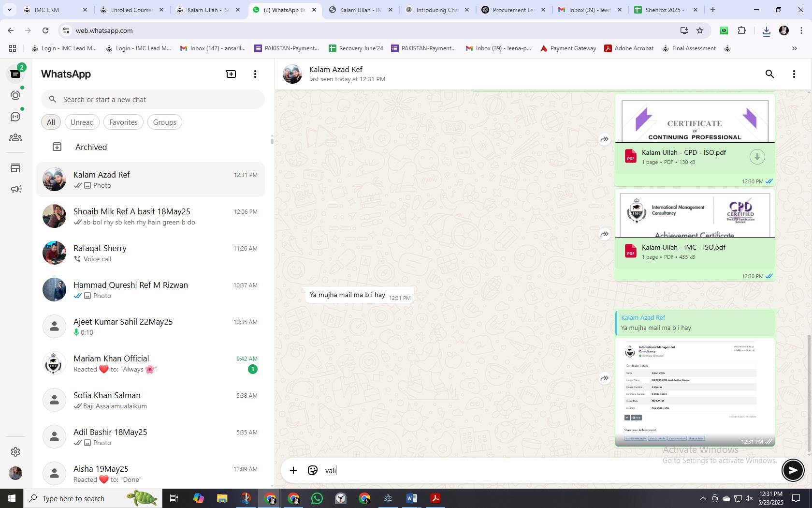Open Hammad Qureshi Ref M Rizwan chat
Screen dimensions: 812x508
(x=150, y=290)
